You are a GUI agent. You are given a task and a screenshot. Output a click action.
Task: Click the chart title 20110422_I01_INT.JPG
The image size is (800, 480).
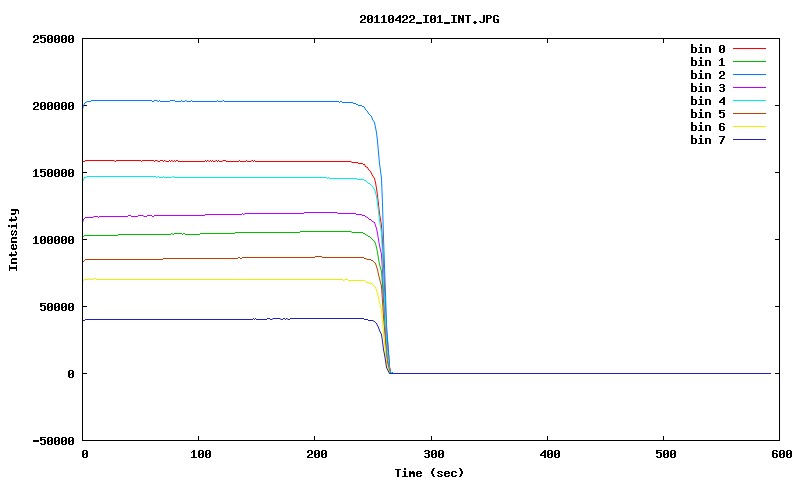click(429, 19)
